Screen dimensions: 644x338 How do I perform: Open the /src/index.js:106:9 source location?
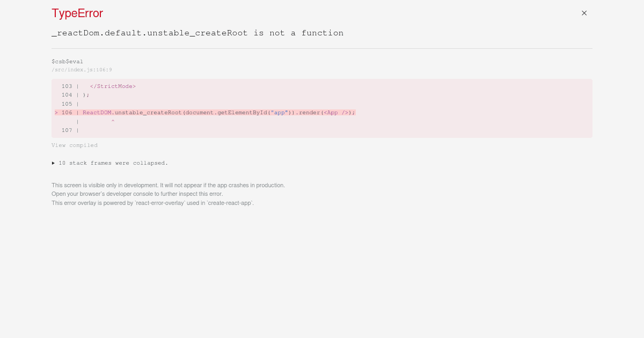coord(82,70)
